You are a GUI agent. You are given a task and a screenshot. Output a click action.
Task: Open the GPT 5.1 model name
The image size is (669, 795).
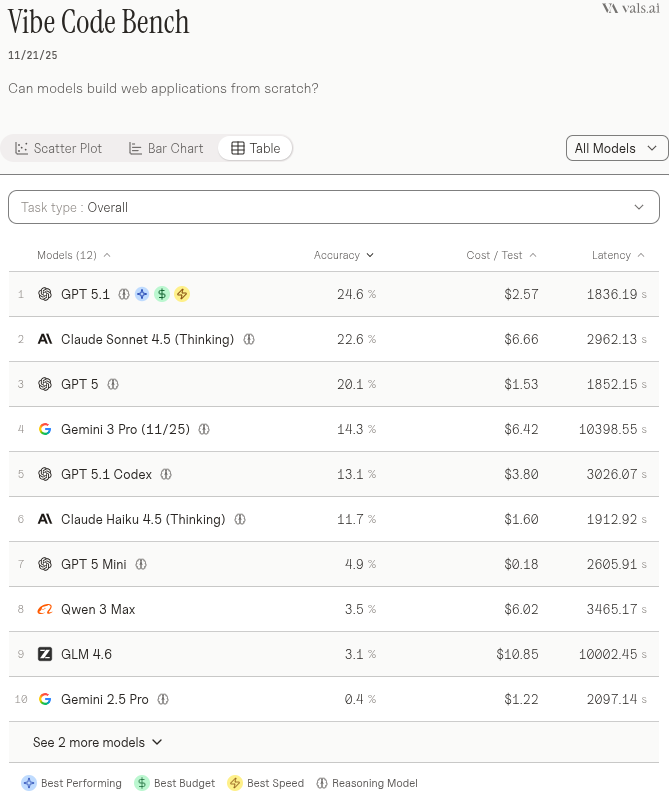tap(85, 294)
